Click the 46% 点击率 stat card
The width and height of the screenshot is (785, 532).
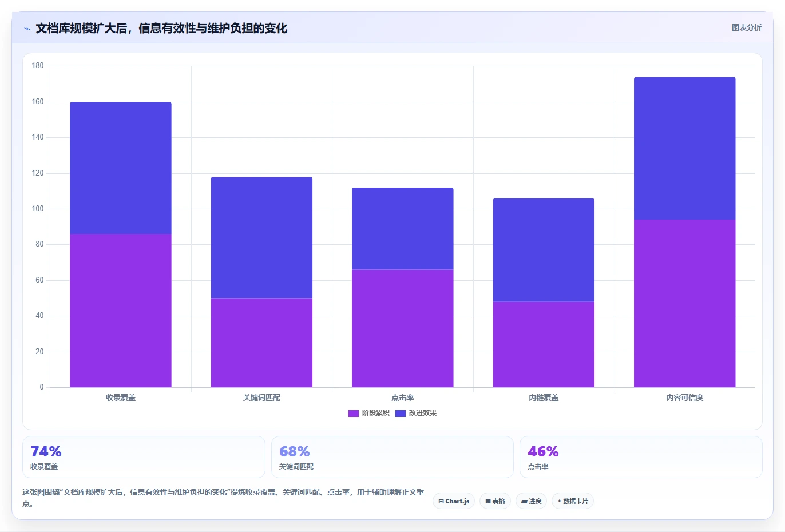(641, 457)
